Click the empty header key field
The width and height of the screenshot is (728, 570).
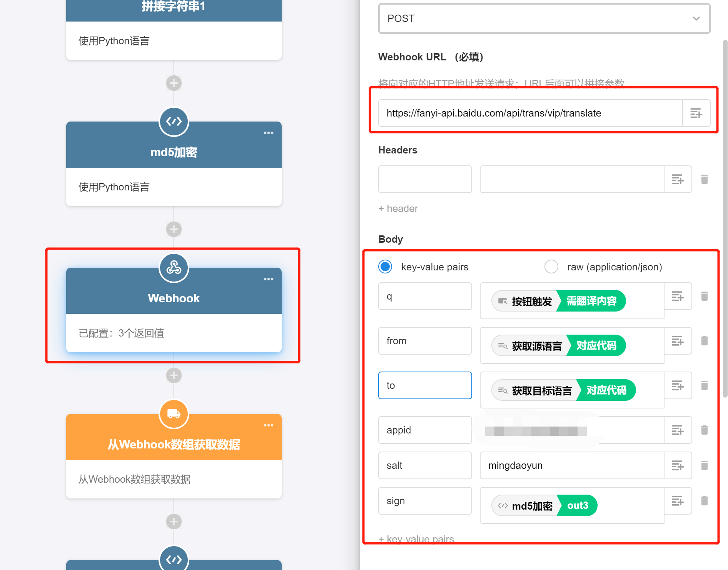click(x=425, y=179)
